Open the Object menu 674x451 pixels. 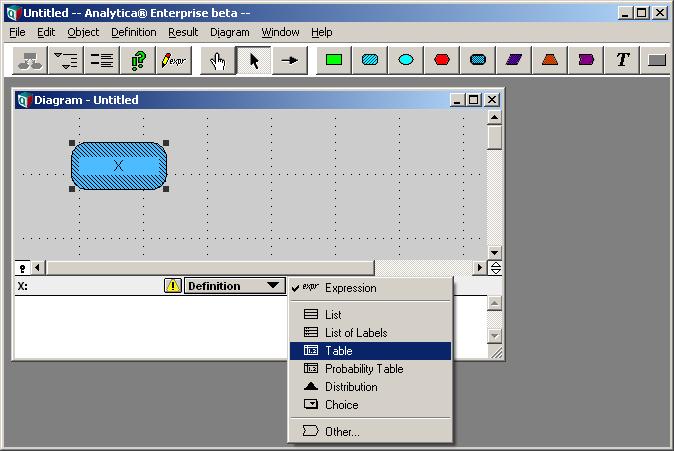83,32
